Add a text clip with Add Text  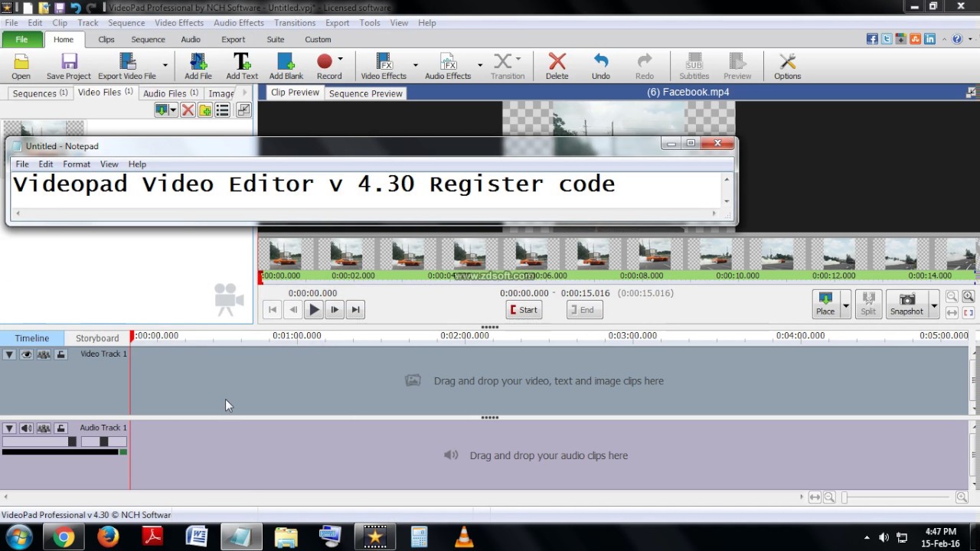coord(242,67)
